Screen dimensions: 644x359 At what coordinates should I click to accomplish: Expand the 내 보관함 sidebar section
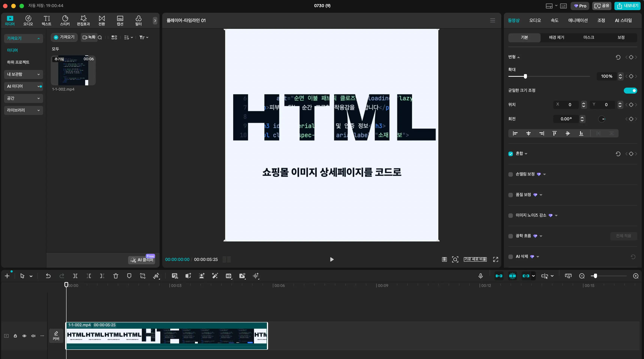[23, 74]
